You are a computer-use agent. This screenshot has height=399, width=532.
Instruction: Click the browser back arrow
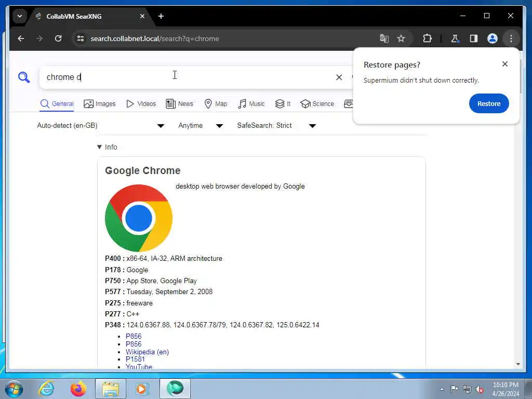tap(21, 38)
